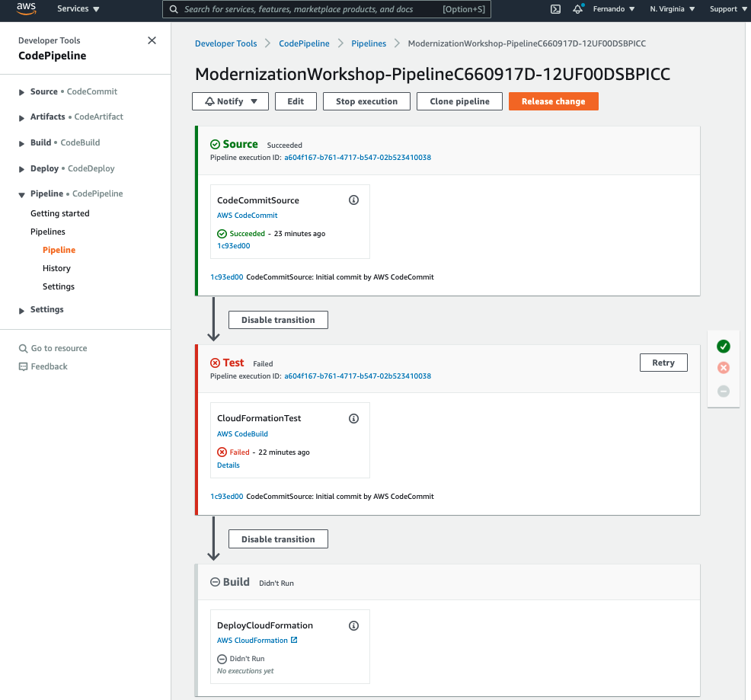Expand the sidebar Settings section with arrow
The height and width of the screenshot is (700, 751).
[21, 311]
